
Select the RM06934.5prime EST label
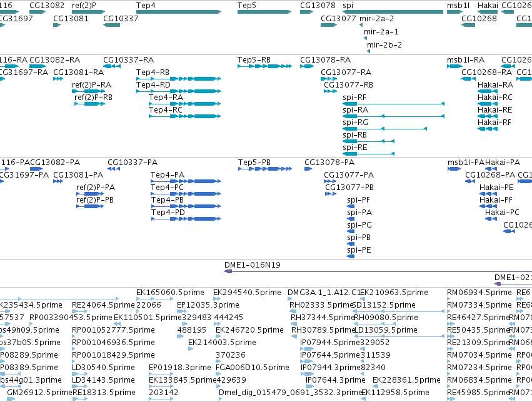tap(479, 293)
